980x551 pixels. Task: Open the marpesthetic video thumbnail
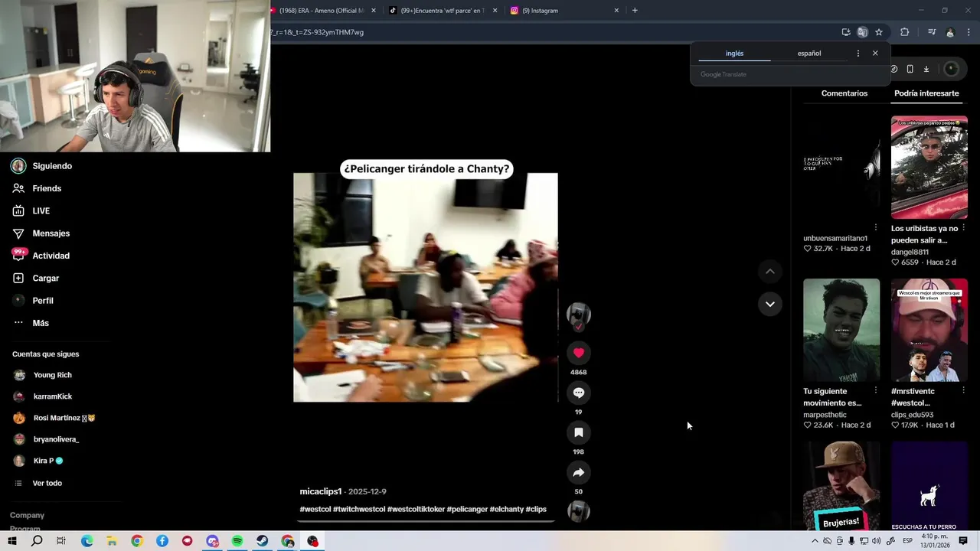(841, 330)
